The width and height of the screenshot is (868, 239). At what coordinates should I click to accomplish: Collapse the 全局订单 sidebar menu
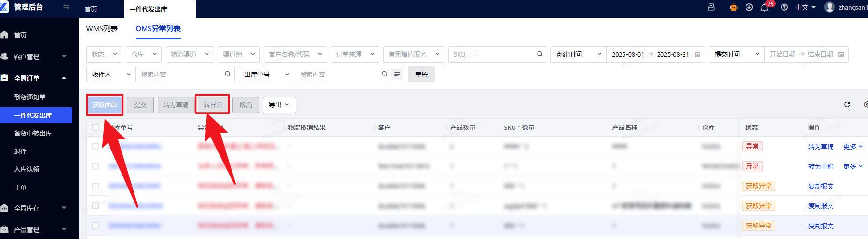(64, 78)
